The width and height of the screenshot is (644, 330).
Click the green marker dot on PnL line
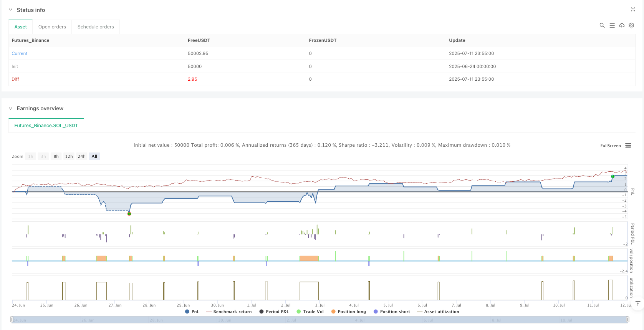[x=613, y=177]
